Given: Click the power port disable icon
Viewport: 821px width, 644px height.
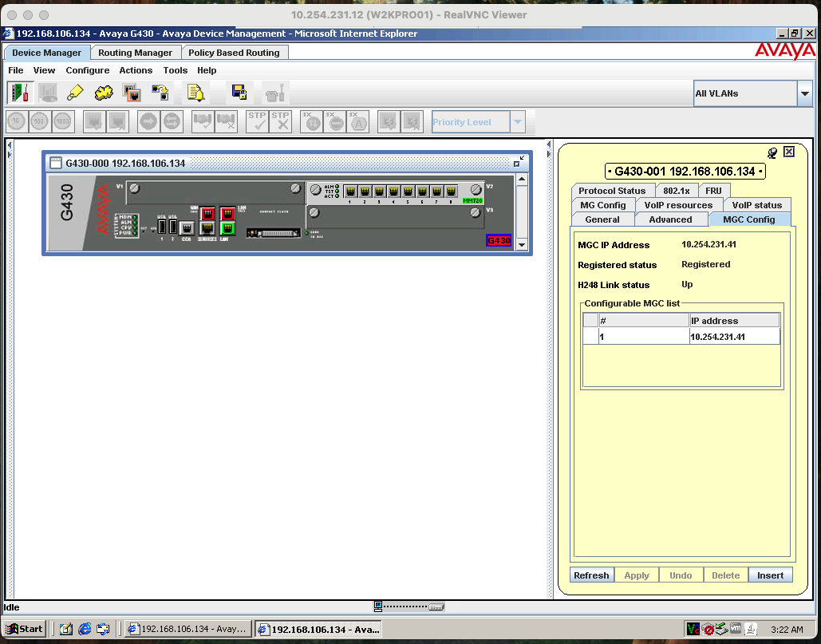Looking at the screenshot, I should [412, 121].
